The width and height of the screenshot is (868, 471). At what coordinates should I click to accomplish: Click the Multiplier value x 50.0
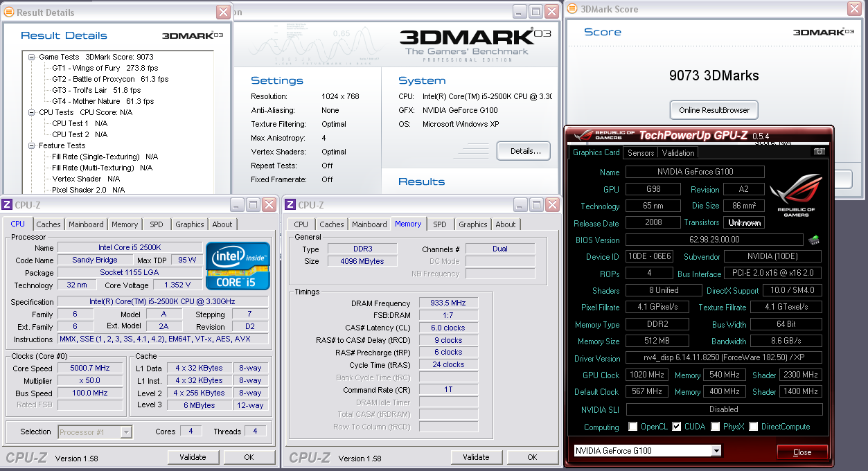[x=90, y=381]
